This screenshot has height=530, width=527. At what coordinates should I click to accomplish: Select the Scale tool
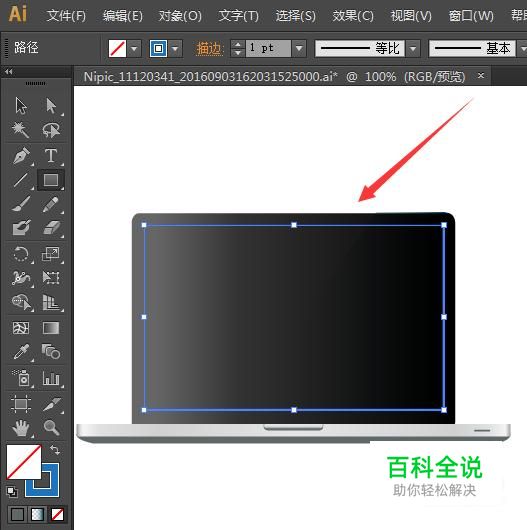[51, 254]
